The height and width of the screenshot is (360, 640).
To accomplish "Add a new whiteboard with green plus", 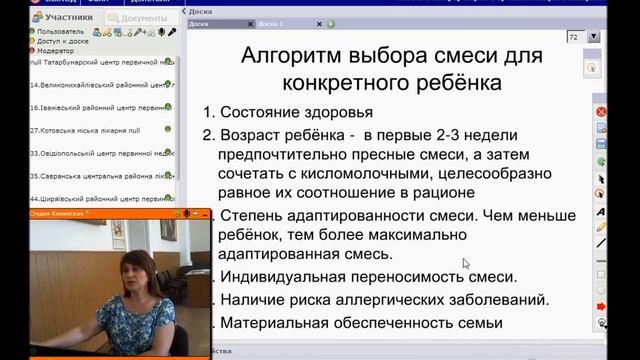I will [x=331, y=24].
